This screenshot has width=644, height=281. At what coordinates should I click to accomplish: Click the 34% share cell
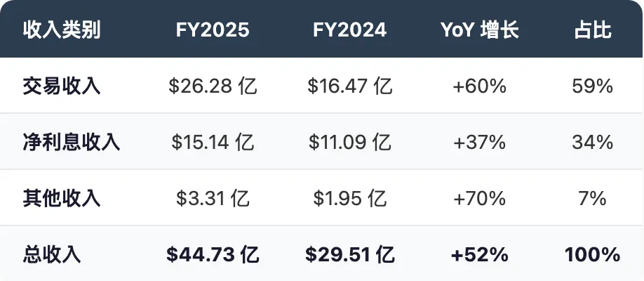pos(592,142)
